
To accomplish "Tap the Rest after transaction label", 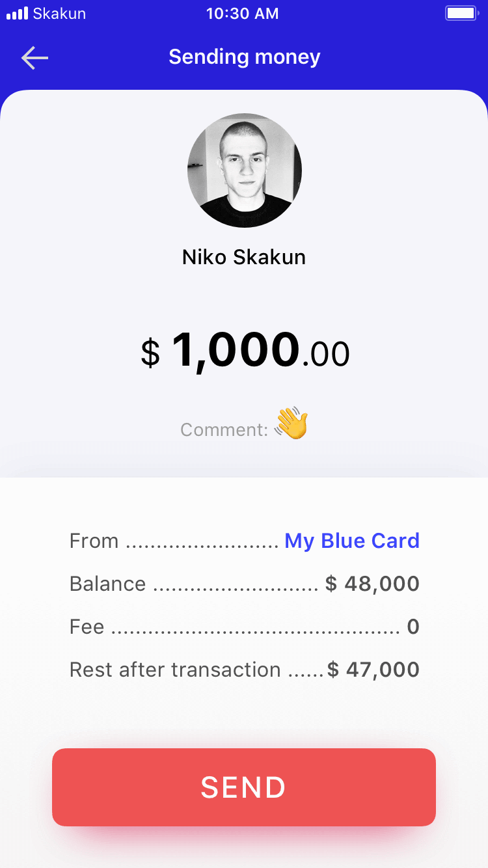I will 175,670.
